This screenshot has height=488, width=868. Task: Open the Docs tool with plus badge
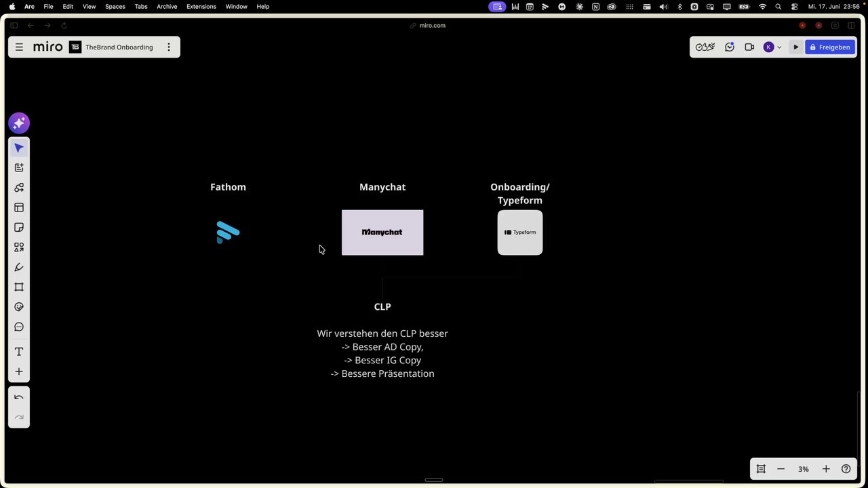click(19, 167)
